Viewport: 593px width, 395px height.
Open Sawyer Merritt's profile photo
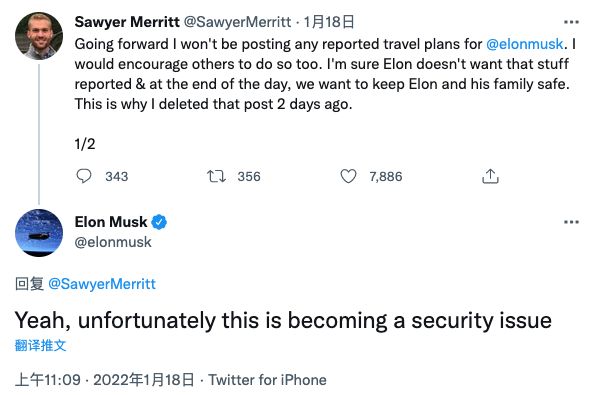click(39, 36)
